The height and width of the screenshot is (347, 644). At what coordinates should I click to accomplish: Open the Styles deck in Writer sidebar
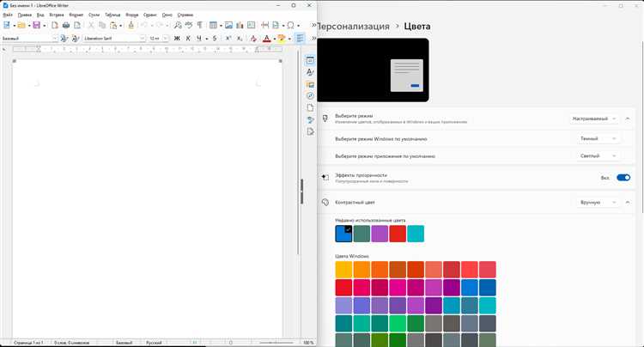(x=310, y=72)
